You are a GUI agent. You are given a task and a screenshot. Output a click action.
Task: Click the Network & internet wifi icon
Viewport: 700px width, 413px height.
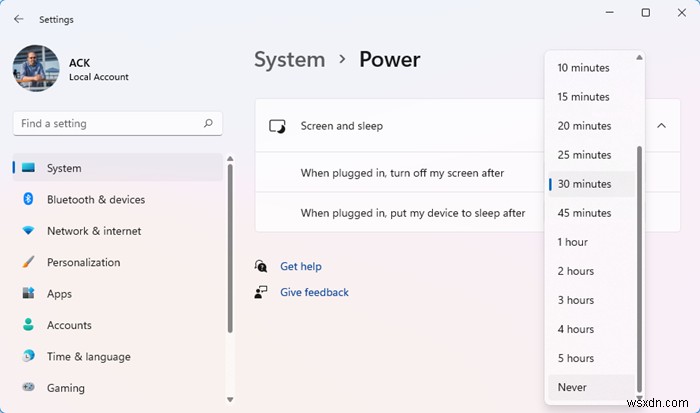pos(27,231)
